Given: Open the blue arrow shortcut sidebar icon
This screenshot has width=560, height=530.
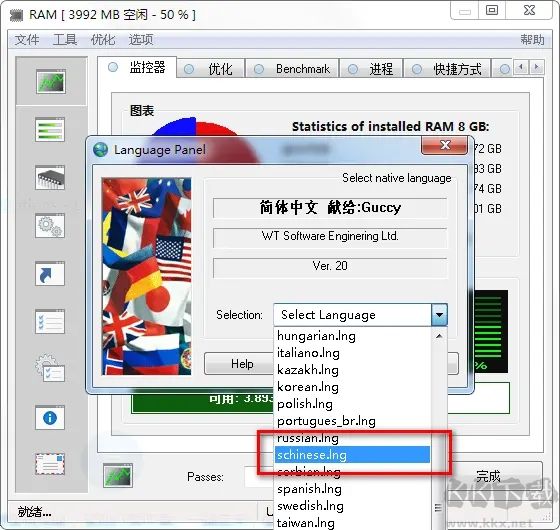Looking at the screenshot, I should pos(50,274).
